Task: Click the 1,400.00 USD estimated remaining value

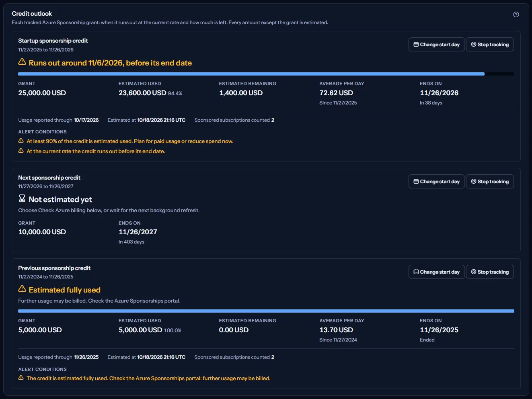Action: tap(241, 93)
